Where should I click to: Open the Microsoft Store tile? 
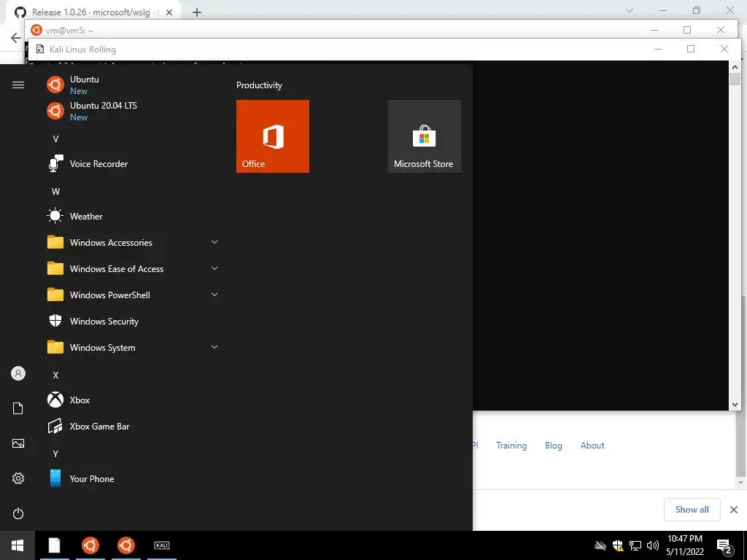pyautogui.click(x=424, y=136)
